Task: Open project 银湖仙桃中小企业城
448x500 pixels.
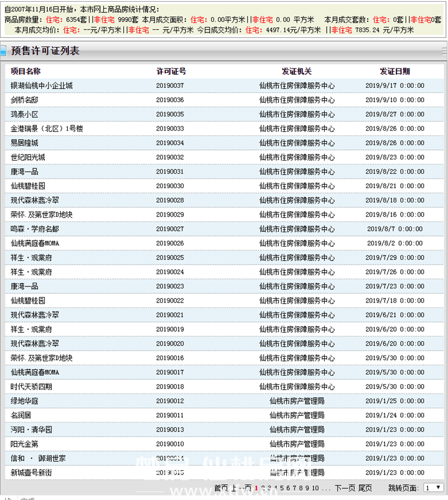Action: 42,85
